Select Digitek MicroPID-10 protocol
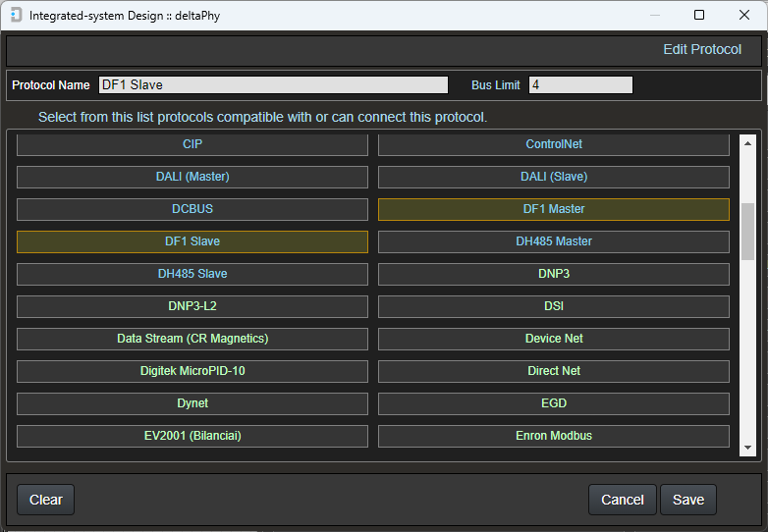Image resolution: width=768 pixels, height=532 pixels. point(192,370)
